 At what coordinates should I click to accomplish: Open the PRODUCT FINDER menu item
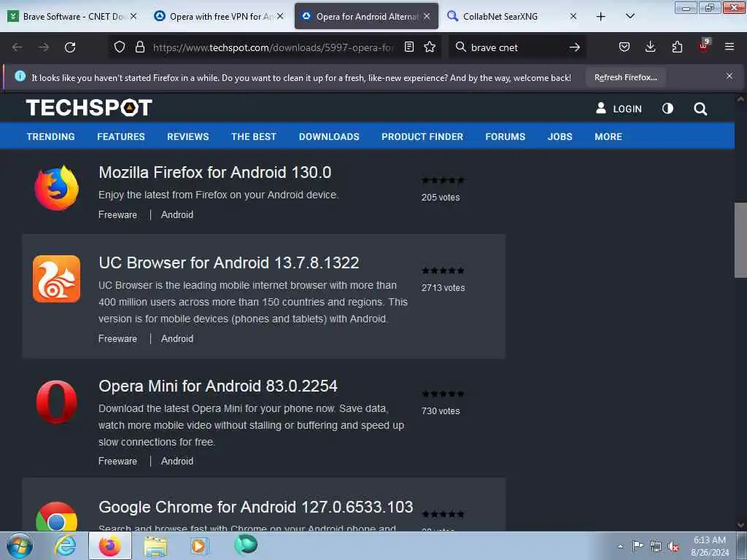(x=422, y=136)
